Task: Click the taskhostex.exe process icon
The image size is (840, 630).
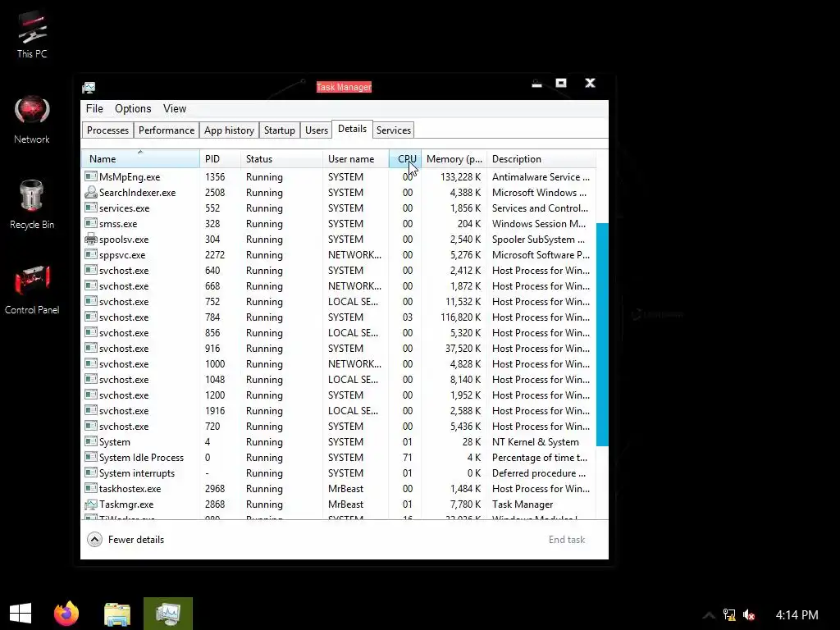Action: (91, 488)
